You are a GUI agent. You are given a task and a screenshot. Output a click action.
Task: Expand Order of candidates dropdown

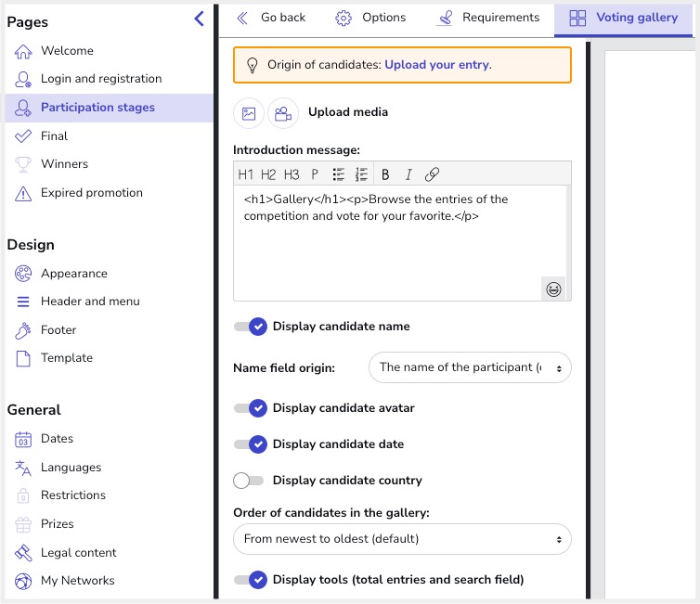point(402,539)
